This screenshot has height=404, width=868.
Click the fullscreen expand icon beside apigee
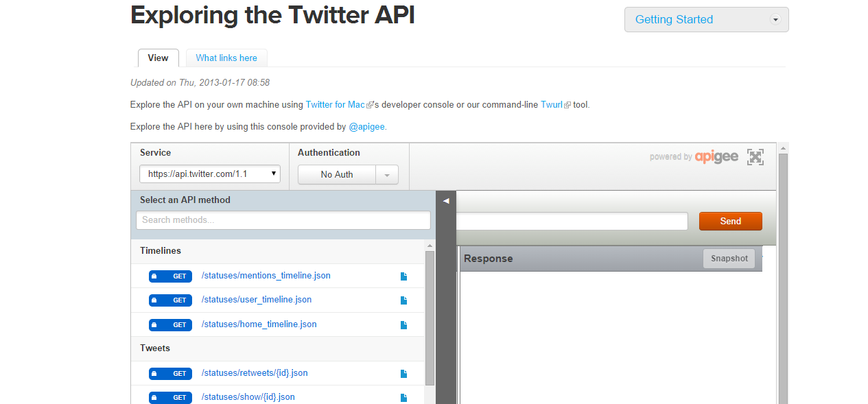click(x=755, y=157)
